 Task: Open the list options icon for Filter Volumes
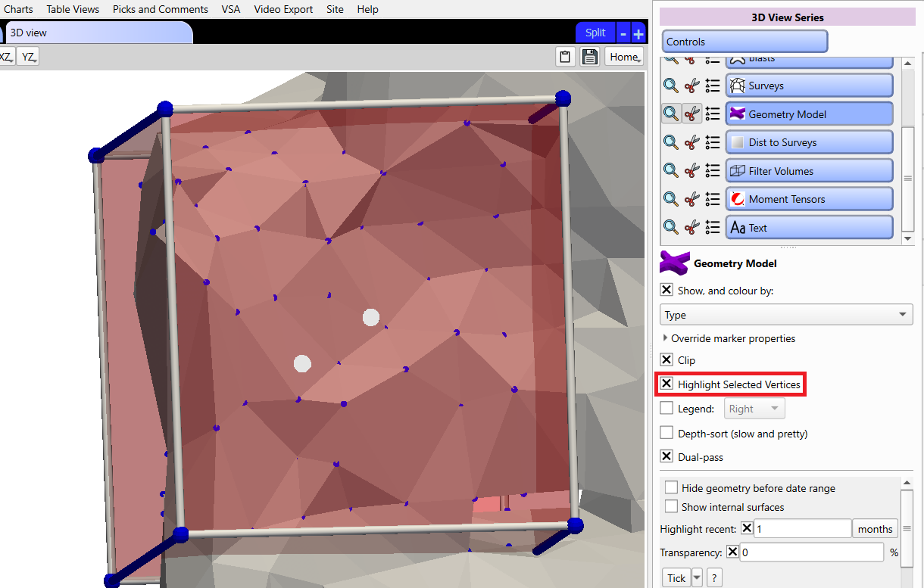[713, 171]
